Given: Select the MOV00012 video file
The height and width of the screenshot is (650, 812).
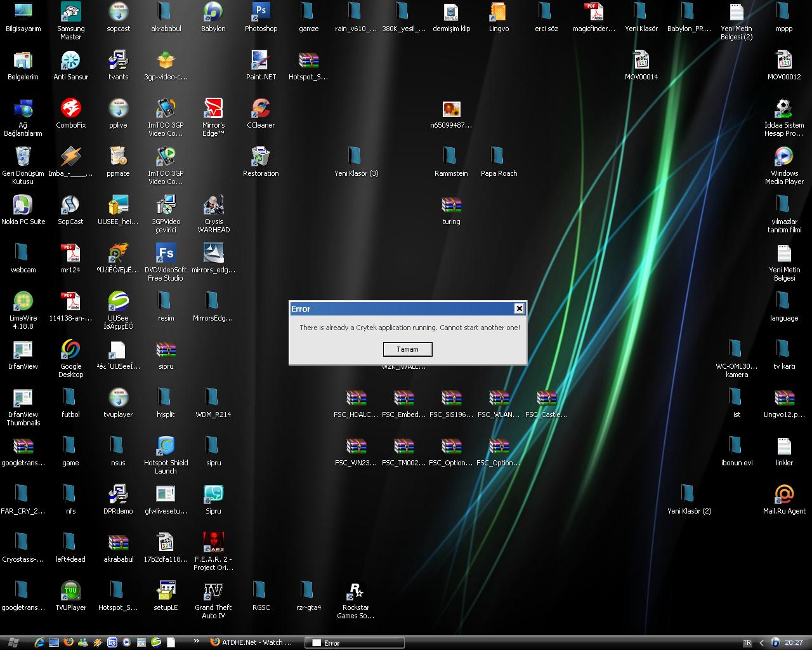Looking at the screenshot, I should click(784, 65).
